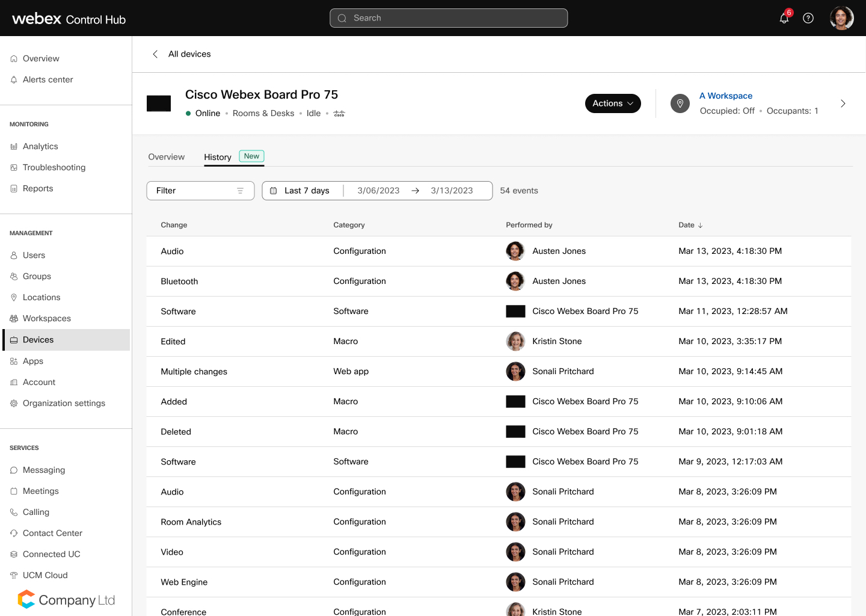Click the Category column header
866x616 pixels.
(x=349, y=225)
